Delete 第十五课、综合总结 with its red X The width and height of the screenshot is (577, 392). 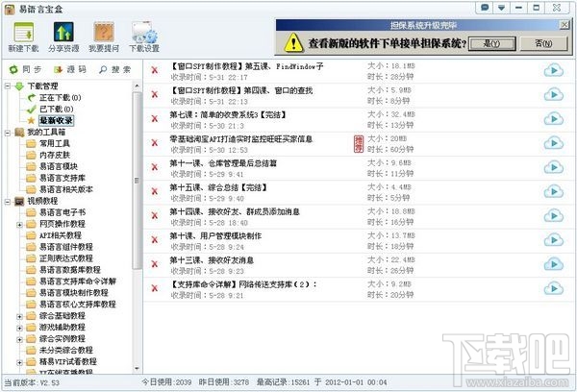(155, 191)
